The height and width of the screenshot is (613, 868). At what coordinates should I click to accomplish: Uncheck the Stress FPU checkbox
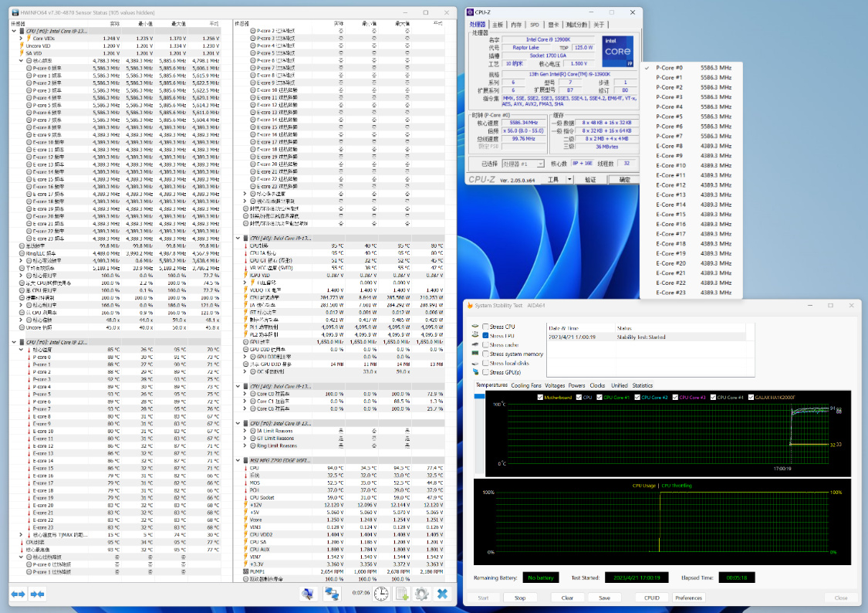[x=486, y=336]
